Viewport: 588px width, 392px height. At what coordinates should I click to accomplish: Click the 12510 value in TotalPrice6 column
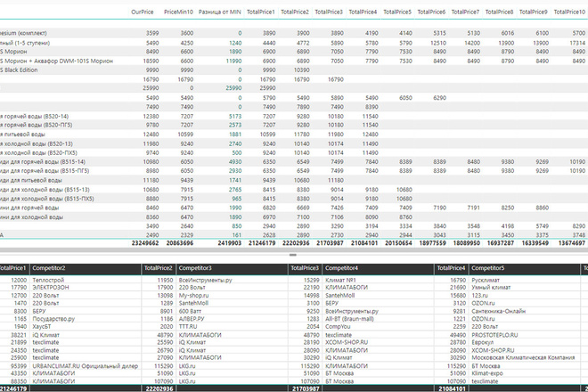pyautogui.click(x=438, y=43)
